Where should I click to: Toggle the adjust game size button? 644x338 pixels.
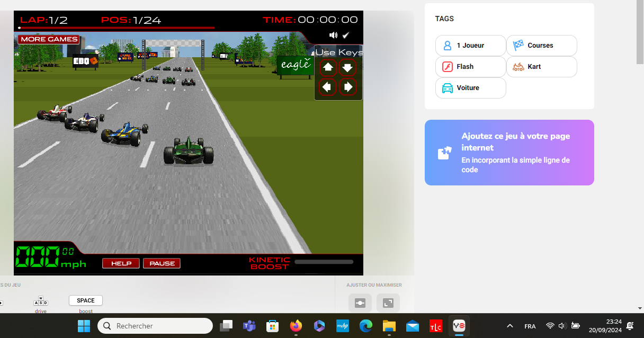tap(360, 303)
